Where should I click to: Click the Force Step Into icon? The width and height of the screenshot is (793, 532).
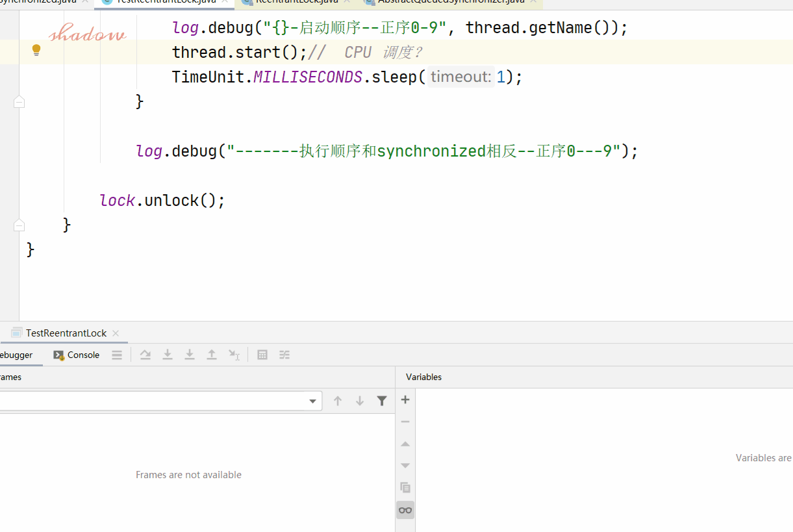tap(190, 355)
